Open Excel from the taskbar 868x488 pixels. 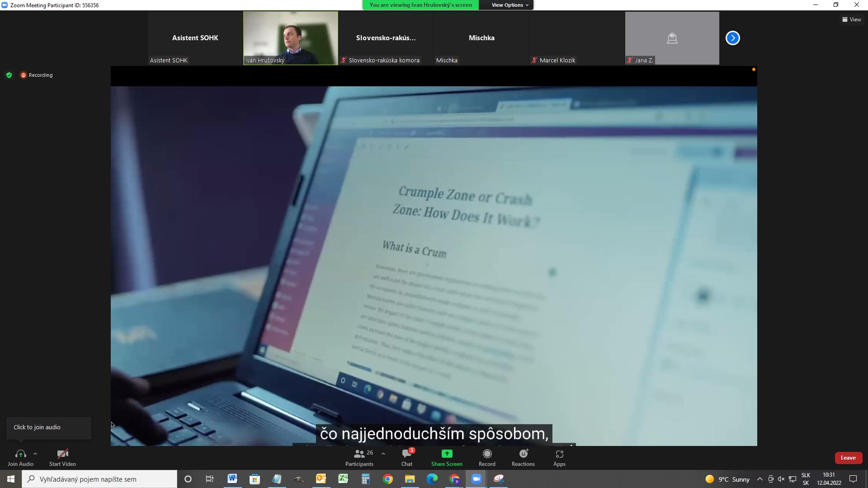(x=343, y=479)
